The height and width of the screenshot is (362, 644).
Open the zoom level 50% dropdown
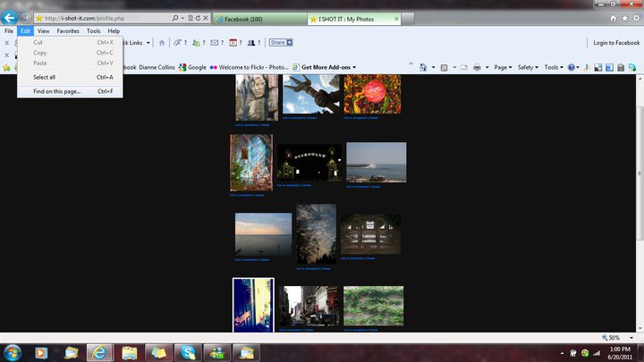tap(618, 337)
